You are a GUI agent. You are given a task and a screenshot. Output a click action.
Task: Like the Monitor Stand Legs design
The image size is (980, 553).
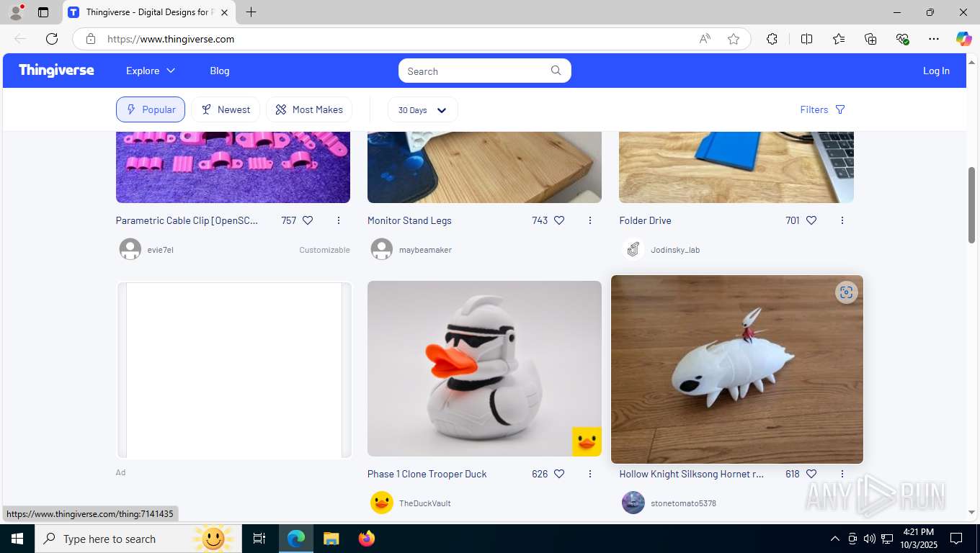[x=559, y=220]
